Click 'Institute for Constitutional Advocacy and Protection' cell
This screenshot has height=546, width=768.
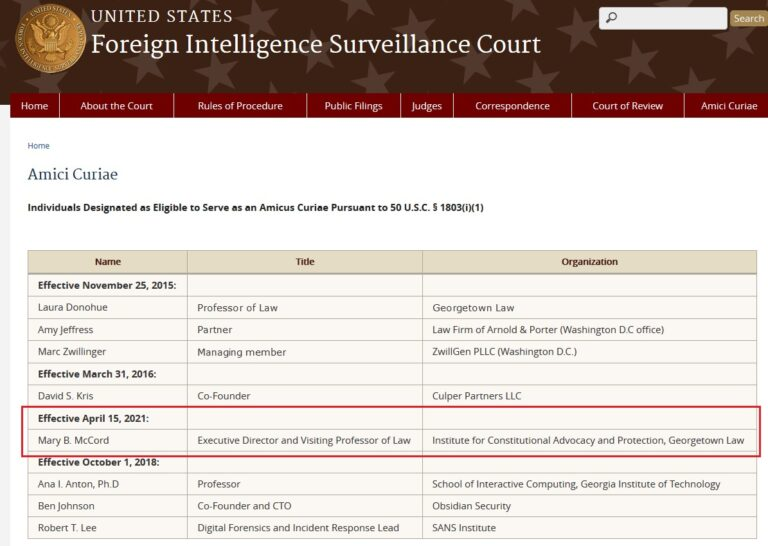588,441
